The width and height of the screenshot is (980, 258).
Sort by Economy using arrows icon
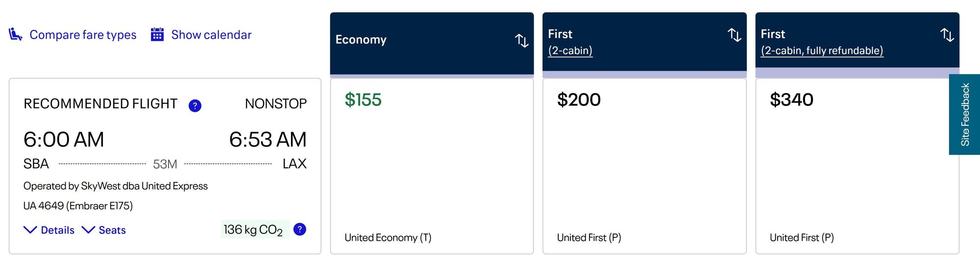pyautogui.click(x=522, y=40)
